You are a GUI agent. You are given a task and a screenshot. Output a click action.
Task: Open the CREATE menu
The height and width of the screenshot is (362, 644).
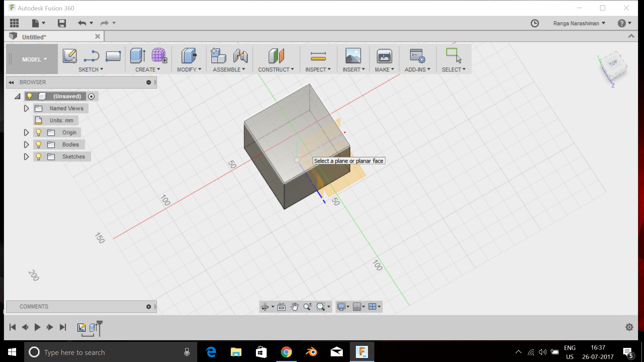(148, 69)
